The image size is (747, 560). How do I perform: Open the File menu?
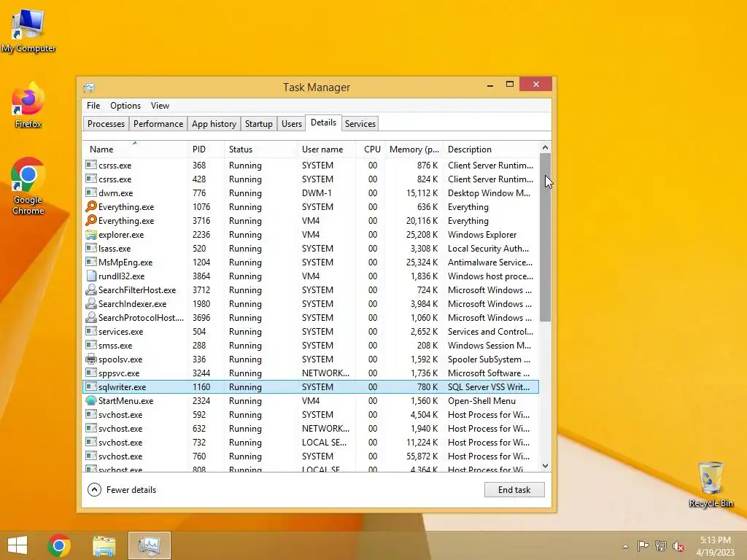(93, 106)
